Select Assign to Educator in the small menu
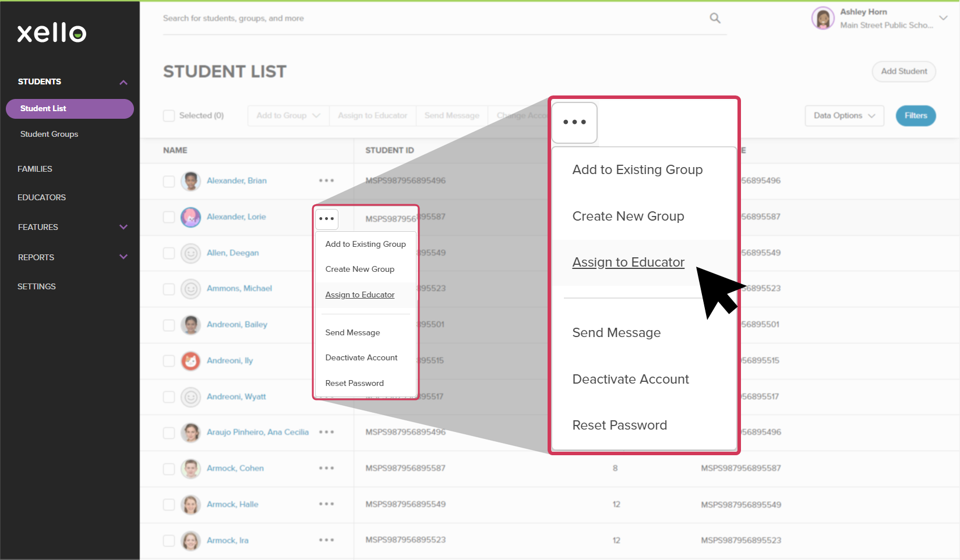This screenshot has height=560, width=960. [x=359, y=295]
